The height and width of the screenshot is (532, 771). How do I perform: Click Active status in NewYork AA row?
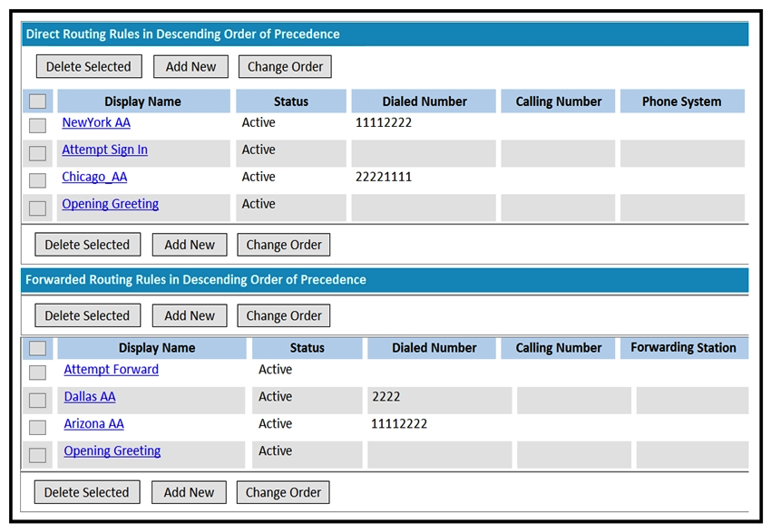259,122
